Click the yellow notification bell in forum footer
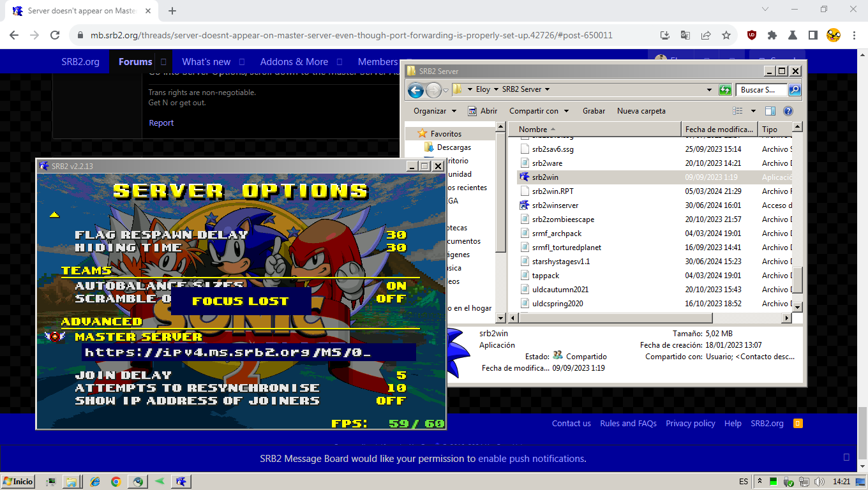This screenshot has width=868, height=490. click(798, 423)
